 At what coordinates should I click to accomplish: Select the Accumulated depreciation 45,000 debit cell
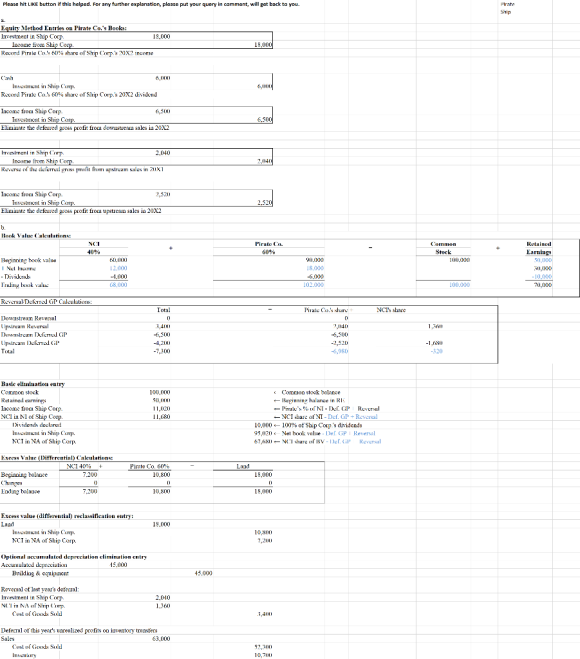pyautogui.click(x=119, y=565)
